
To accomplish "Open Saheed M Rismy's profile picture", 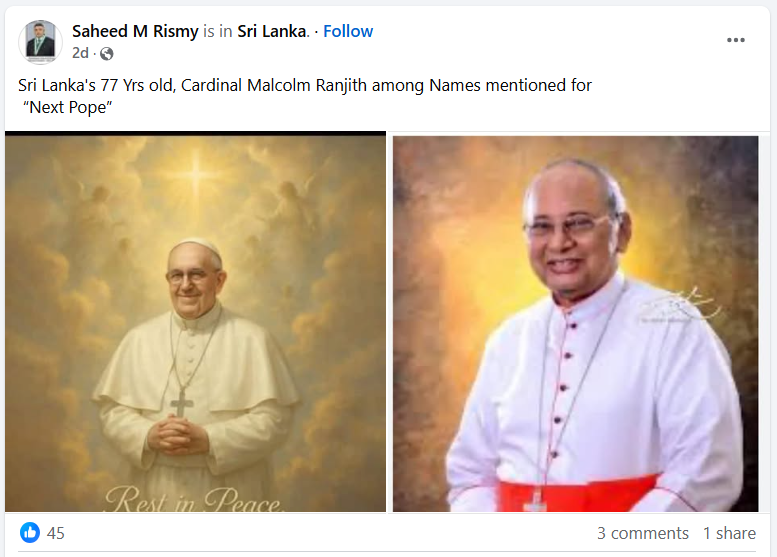I will click(41, 42).
